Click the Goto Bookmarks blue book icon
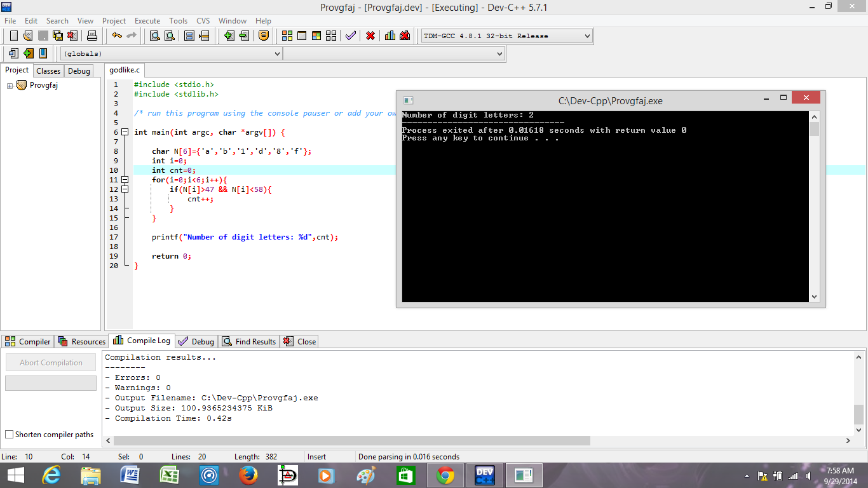The height and width of the screenshot is (488, 868). pyautogui.click(x=43, y=53)
